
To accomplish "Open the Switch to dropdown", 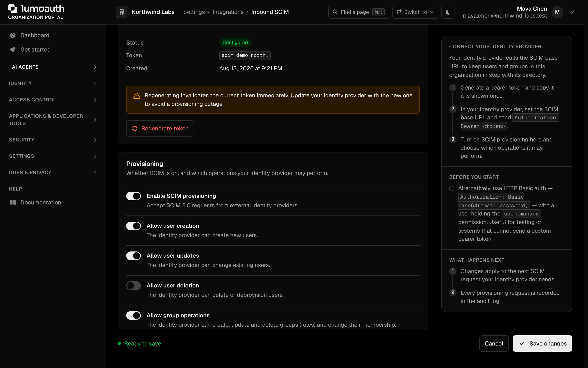I will [415, 12].
